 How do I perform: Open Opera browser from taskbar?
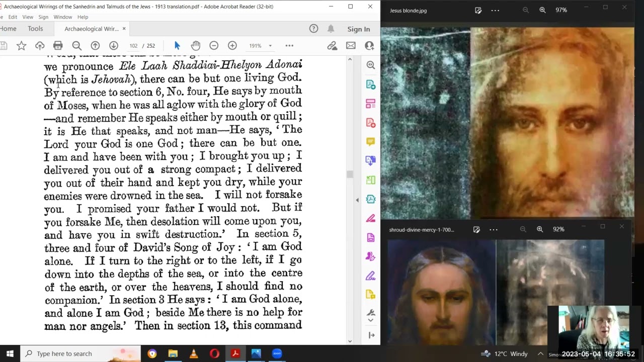tap(214, 353)
